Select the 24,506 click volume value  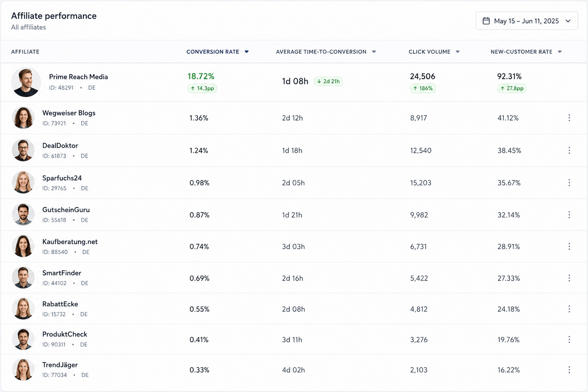point(423,76)
